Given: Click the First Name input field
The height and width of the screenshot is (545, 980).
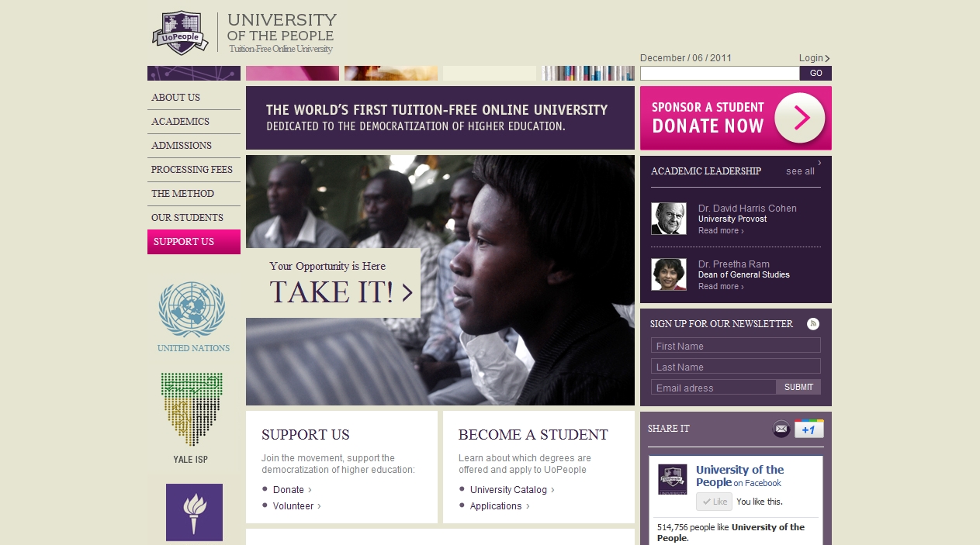Looking at the screenshot, I should [735, 346].
